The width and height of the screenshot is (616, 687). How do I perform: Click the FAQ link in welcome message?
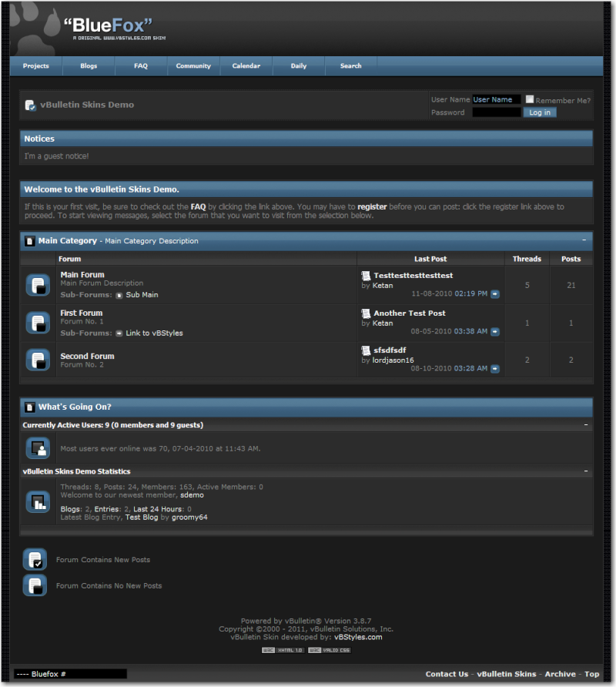[198, 207]
